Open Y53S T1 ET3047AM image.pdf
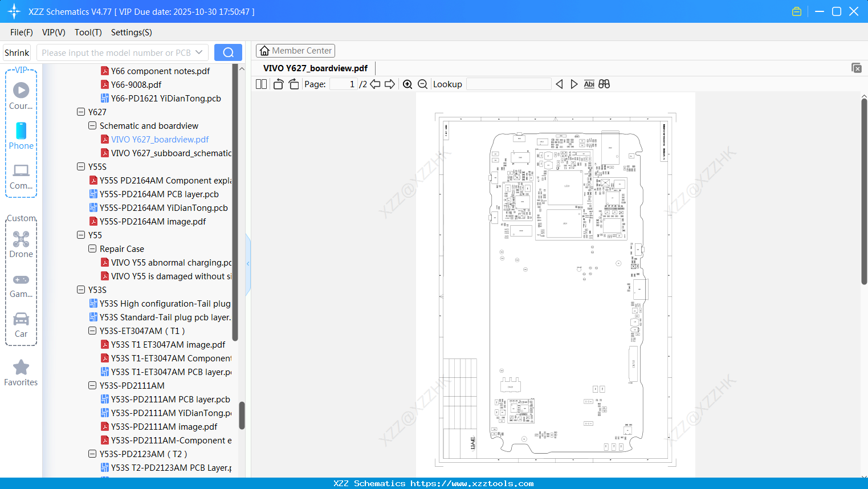Screen dimensions: 868x489 [x=163, y=345]
